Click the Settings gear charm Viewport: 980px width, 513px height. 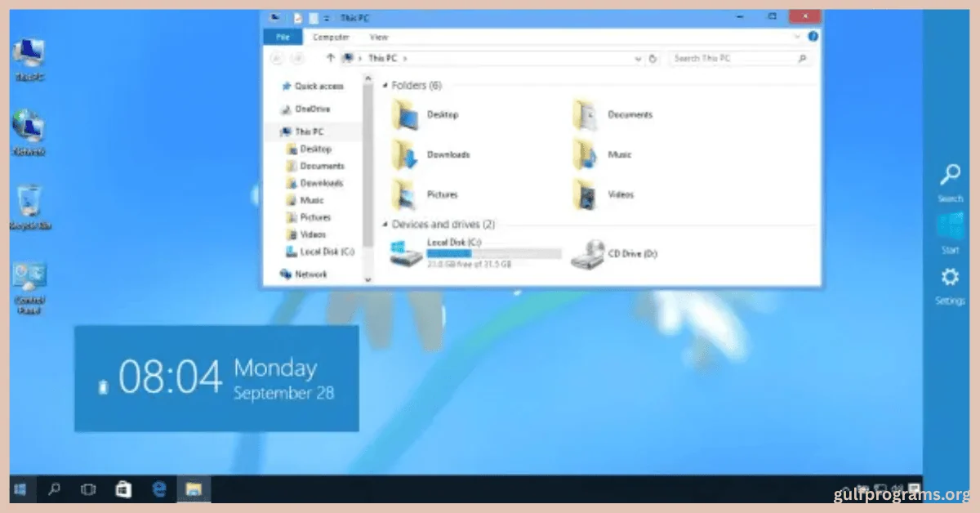point(950,278)
